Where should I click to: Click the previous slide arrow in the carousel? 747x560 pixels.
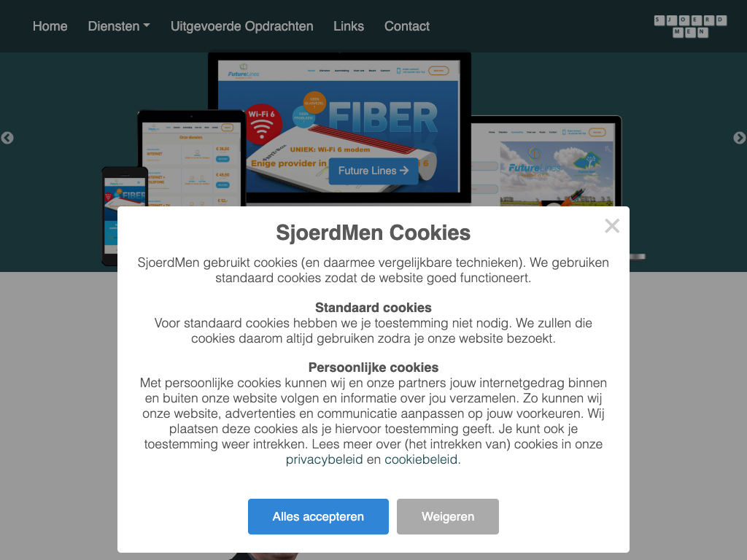[7, 138]
